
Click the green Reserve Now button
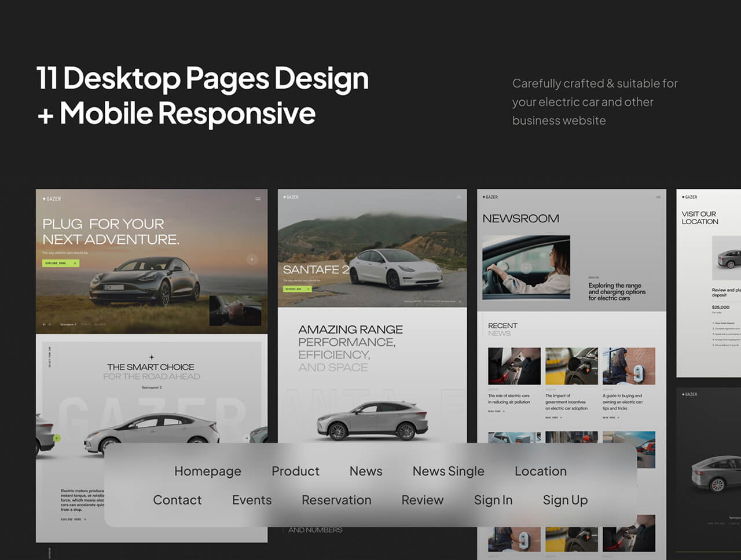pos(297,288)
